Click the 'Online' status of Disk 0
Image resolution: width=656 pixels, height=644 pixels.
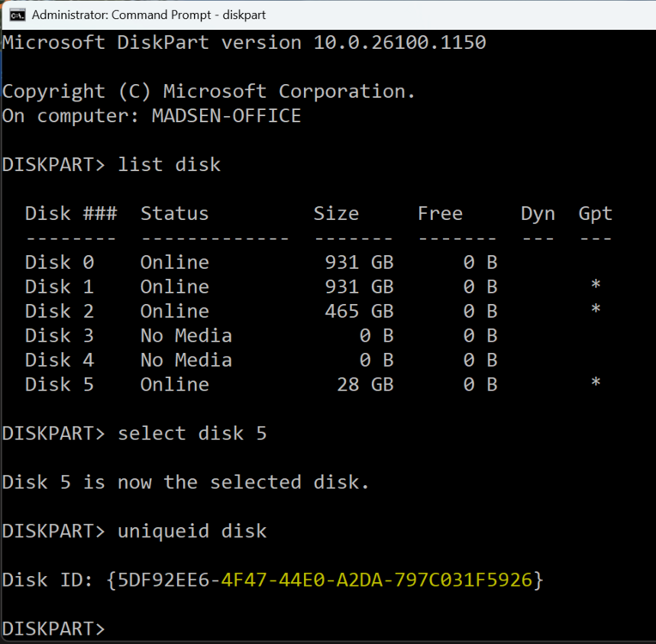point(174,263)
